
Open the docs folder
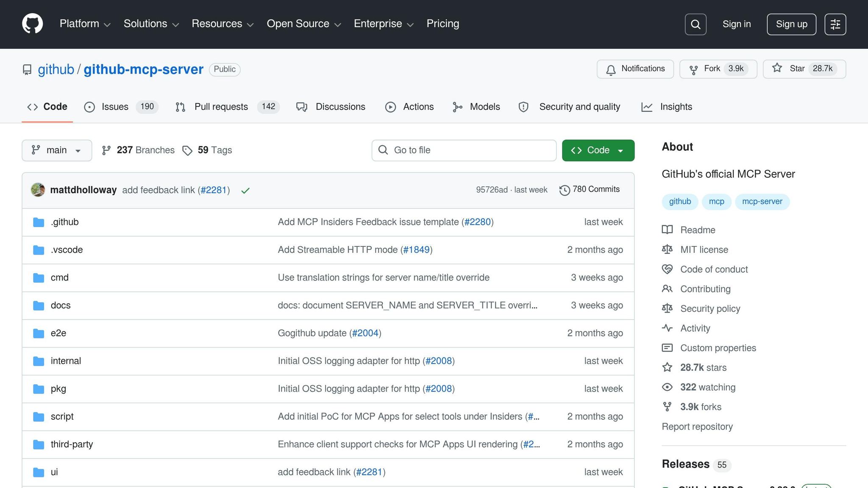pyautogui.click(x=60, y=305)
